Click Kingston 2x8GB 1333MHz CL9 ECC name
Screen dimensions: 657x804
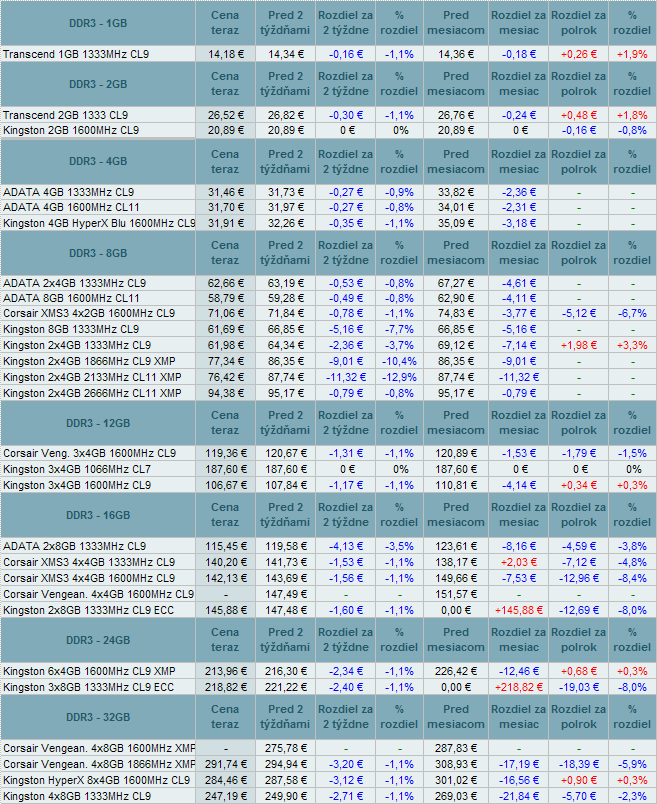tap(88, 610)
